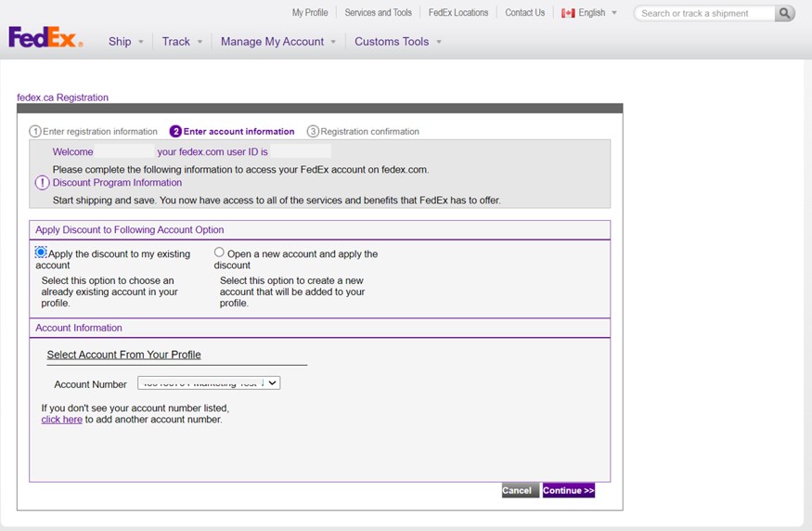This screenshot has height=531, width=812.
Task: Expand the Track menu
Action: (182, 42)
